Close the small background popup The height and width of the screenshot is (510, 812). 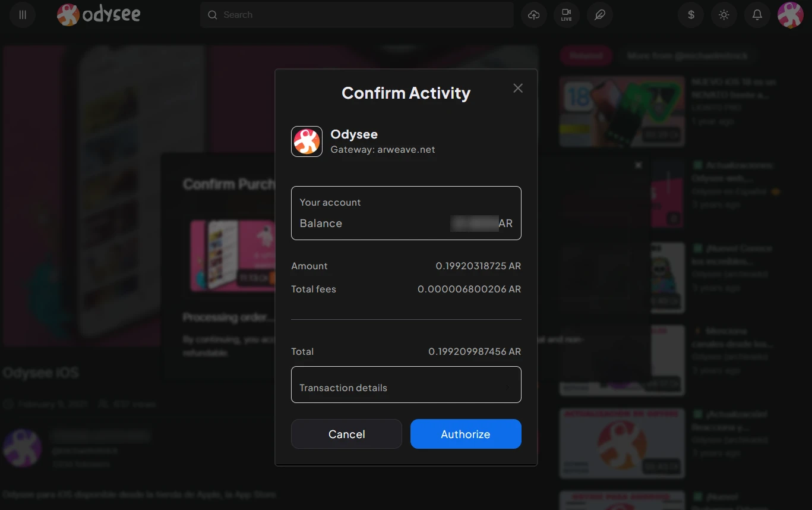coord(638,165)
